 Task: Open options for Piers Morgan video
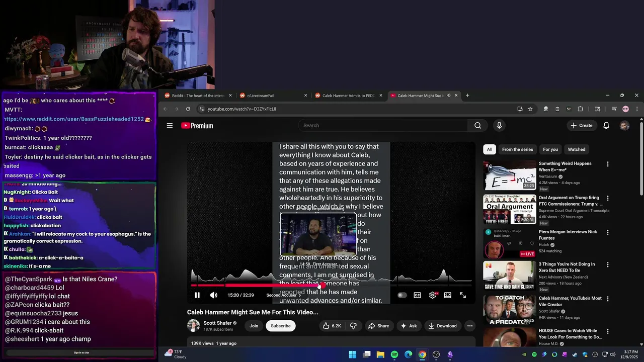pyautogui.click(x=607, y=233)
